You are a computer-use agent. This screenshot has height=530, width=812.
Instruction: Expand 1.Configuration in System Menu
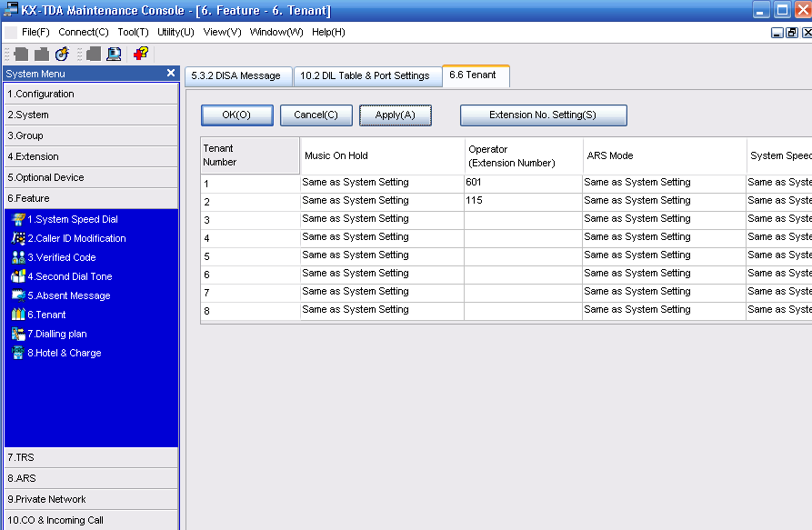click(91, 94)
